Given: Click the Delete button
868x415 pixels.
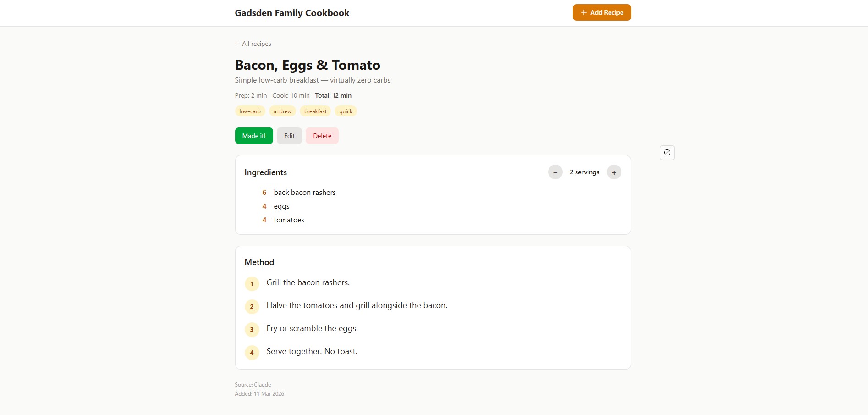Looking at the screenshot, I should pyautogui.click(x=322, y=136).
